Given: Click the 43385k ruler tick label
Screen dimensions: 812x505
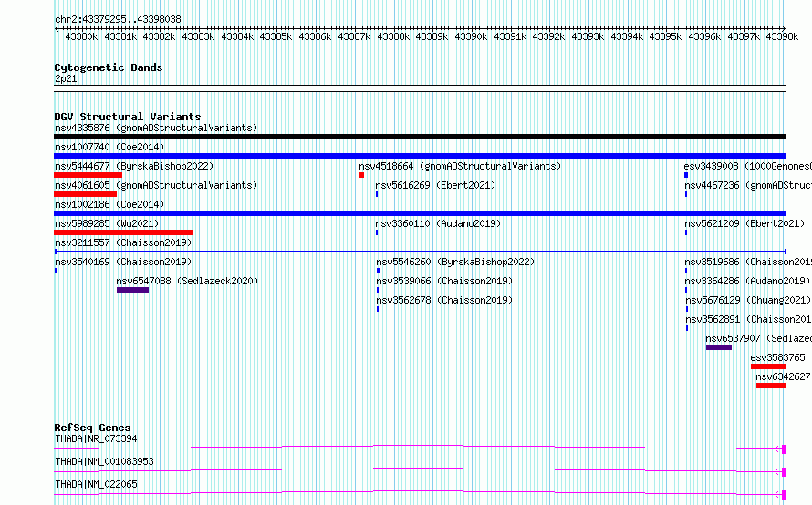Looking at the screenshot, I should point(276,36).
